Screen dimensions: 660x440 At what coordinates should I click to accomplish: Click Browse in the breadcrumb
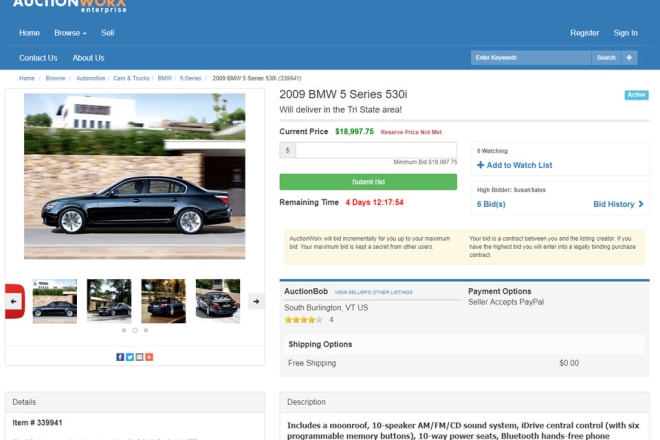55,78
